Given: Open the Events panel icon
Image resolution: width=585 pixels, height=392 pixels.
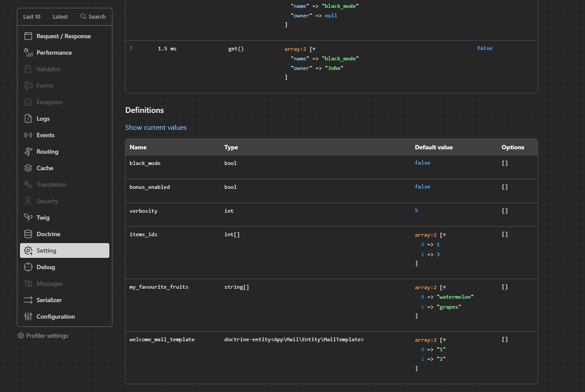Looking at the screenshot, I should 28,135.
